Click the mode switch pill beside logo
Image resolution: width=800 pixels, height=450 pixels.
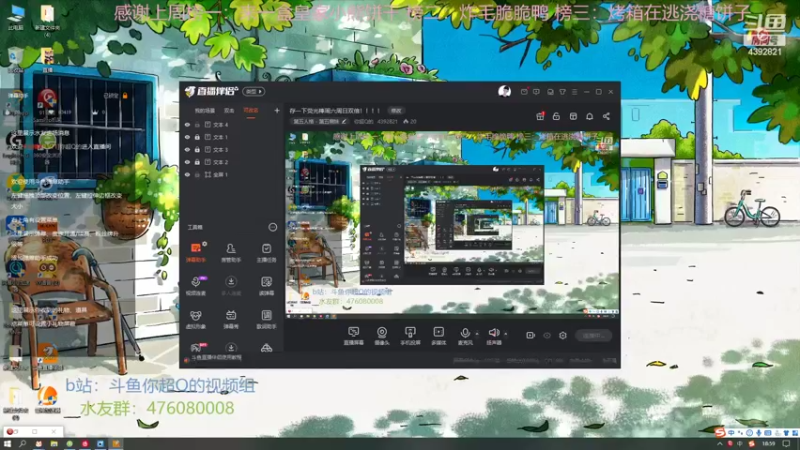[x=254, y=92]
